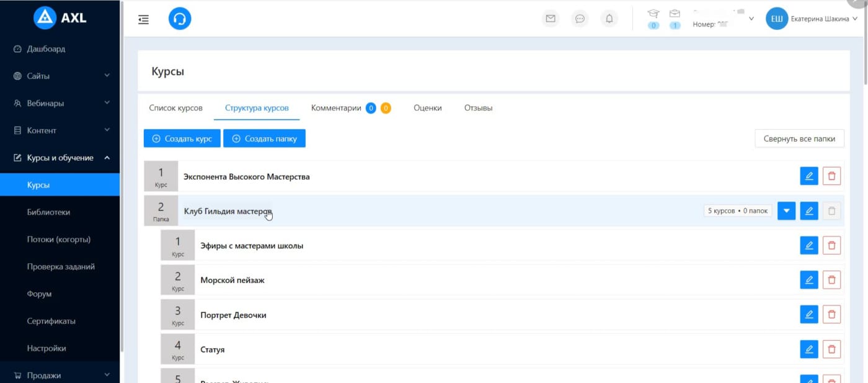Open Библиотеки in the sidebar

coord(48,212)
